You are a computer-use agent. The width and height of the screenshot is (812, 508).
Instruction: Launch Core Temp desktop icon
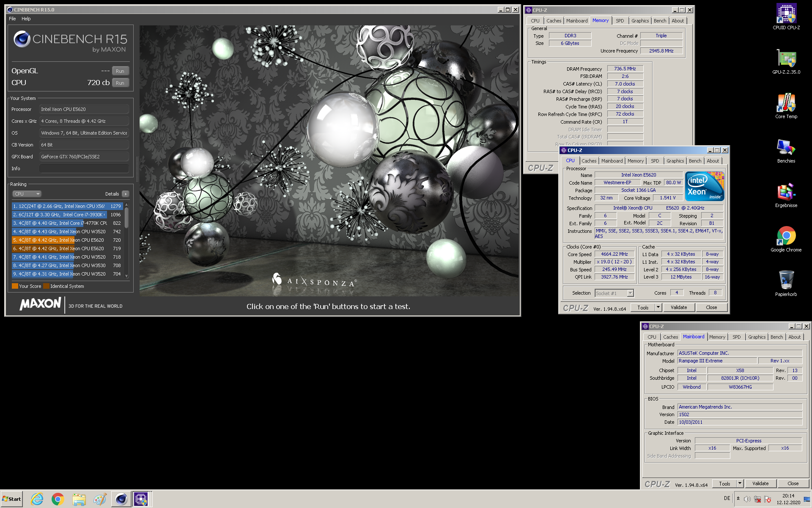click(786, 106)
